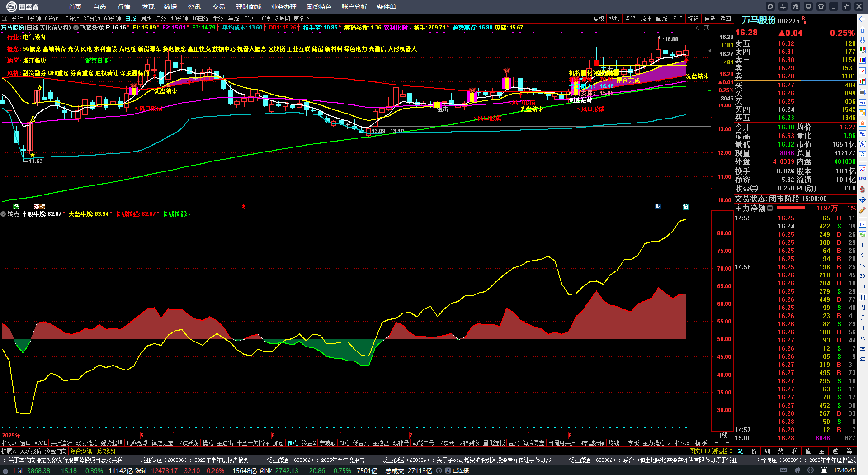Show more indicator tabs with the > arrow
Viewport: 868px width, 475px height.
(669, 443)
